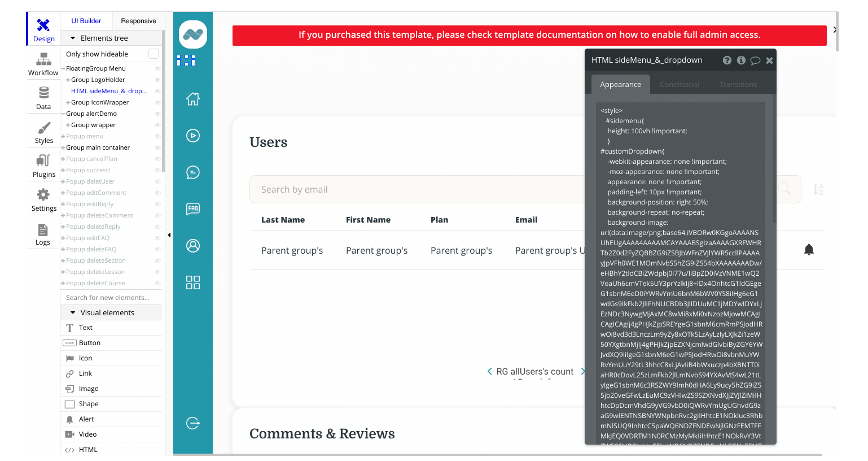The width and height of the screenshot is (868, 461).
Task: Open the Plugins section
Action: pos(43,166)
